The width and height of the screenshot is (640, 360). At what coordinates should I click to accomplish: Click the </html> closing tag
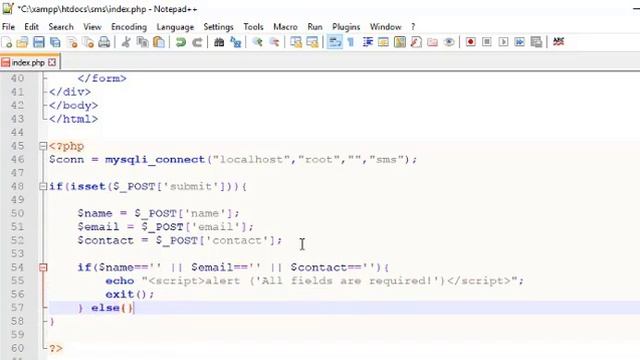(73, 119)
